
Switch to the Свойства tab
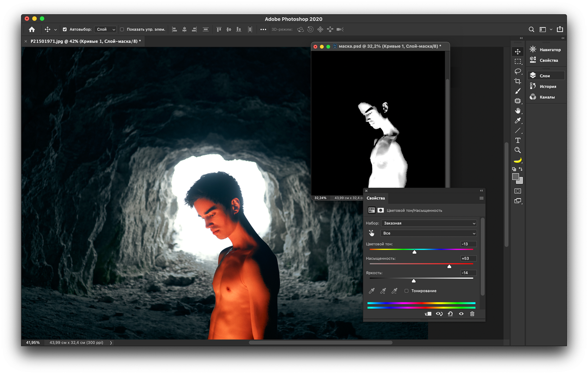pyautogui.click(x=376, y=198)
